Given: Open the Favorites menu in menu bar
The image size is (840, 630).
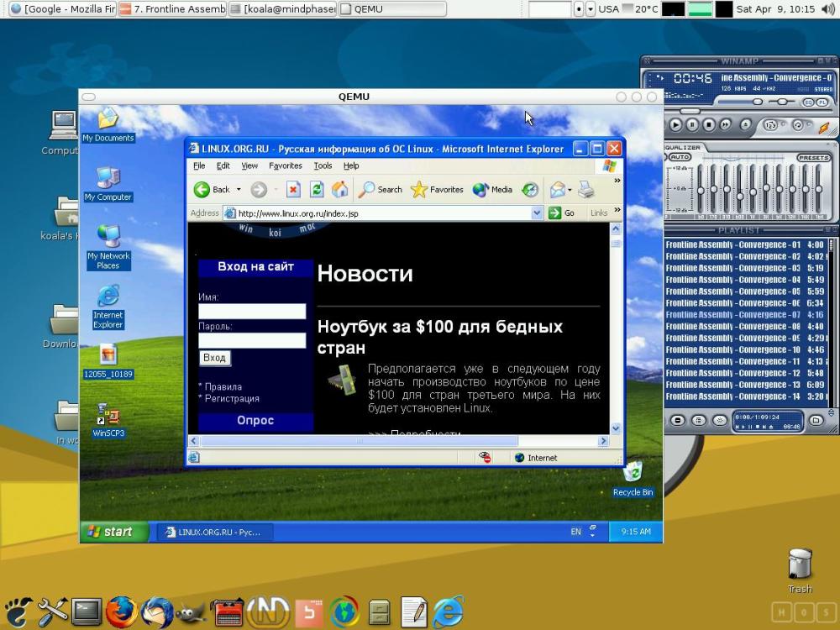Looking at the screenshot, I should tap(286, 165).
